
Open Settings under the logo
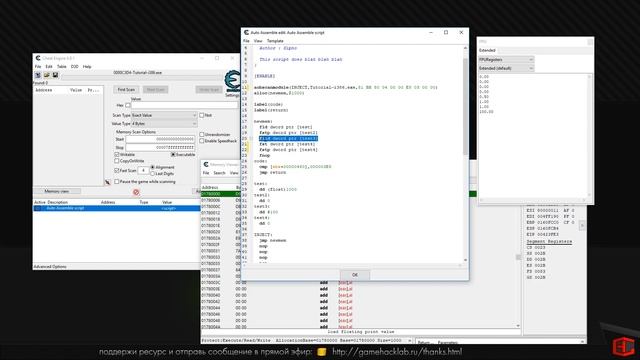(232, 95)
